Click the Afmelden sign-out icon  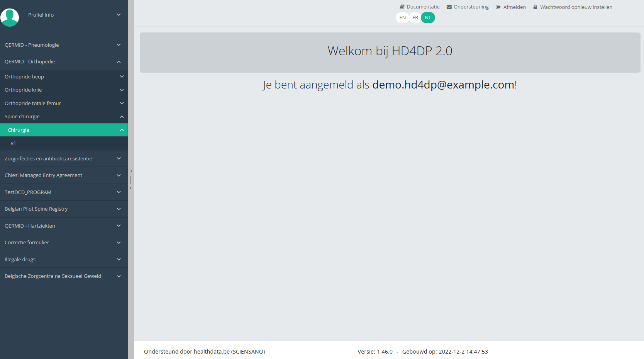[498, 7]
